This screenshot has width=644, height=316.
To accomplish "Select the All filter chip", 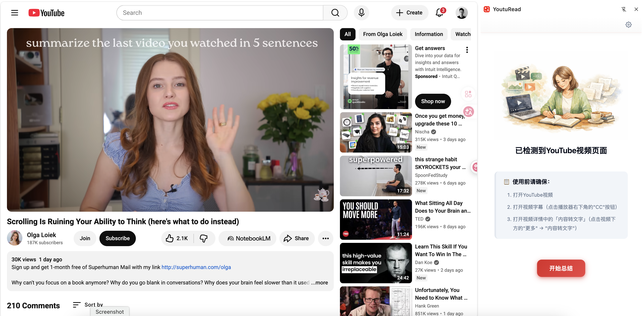I will coord(347,34).
